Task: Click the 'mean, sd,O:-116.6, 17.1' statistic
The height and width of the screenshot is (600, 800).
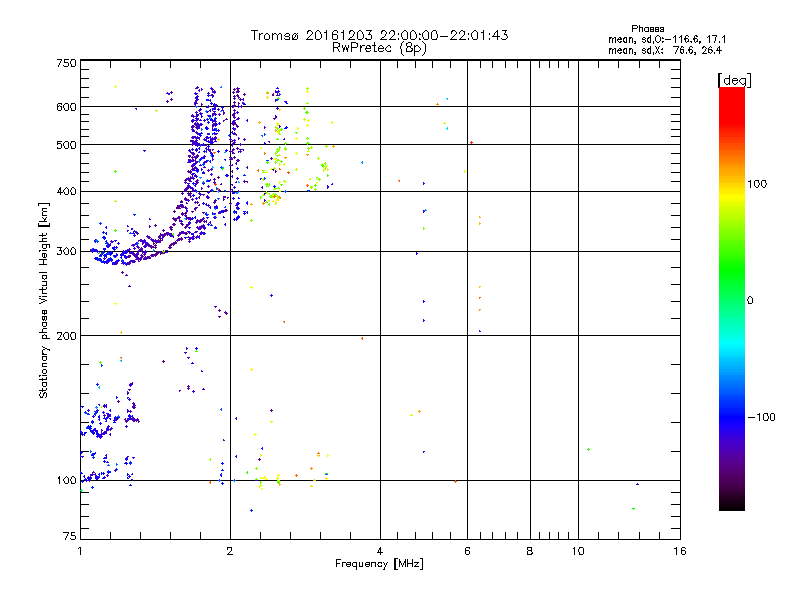Action: pyautogui.click(x=667, y=40)
